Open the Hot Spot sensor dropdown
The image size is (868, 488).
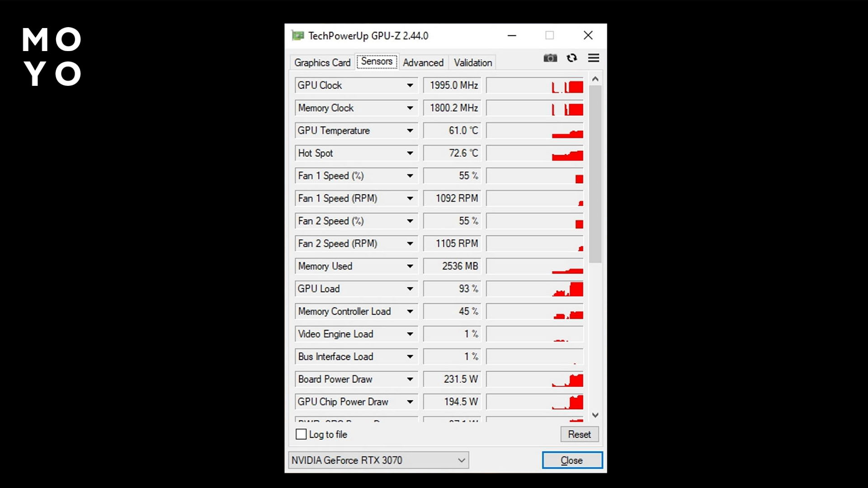pos(410,153)
